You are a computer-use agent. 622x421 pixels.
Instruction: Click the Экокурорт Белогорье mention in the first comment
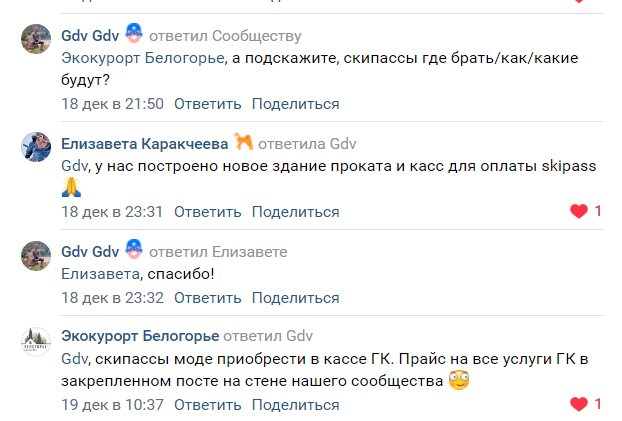[x=143, y=58]
